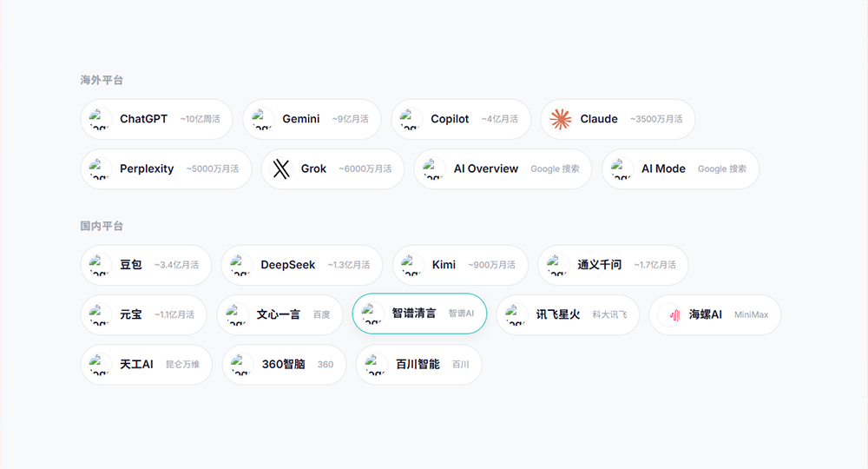
Task: Select the 文心一言 platform chip
Action: pos(280,314)
